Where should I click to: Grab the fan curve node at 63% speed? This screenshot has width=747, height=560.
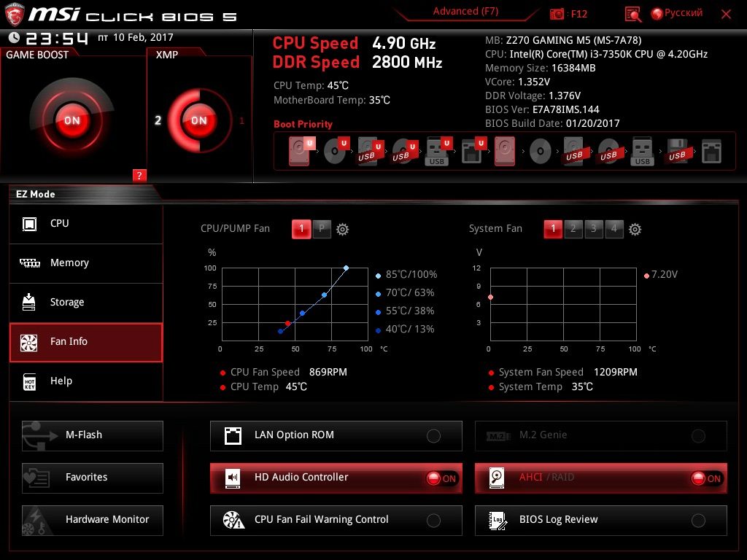pyautogui.click(x=325, y=295)
